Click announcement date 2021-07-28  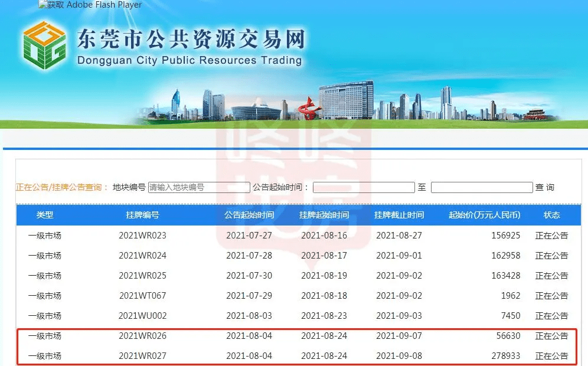[x=249, y=256]
